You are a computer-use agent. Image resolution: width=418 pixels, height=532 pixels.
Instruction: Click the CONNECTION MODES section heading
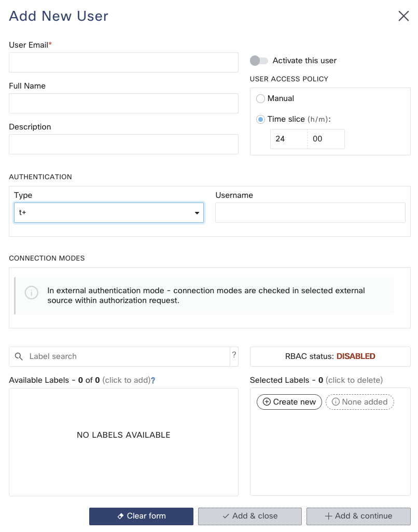47,258
